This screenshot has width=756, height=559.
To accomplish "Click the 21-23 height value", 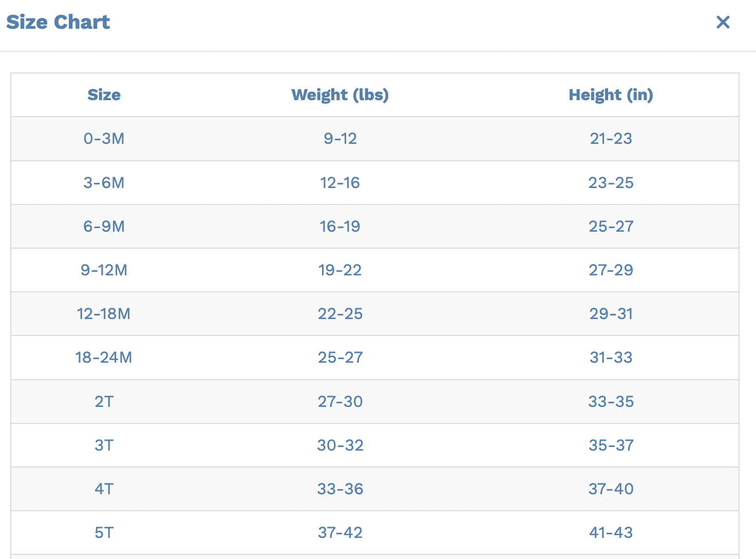I will click(611, 139).
